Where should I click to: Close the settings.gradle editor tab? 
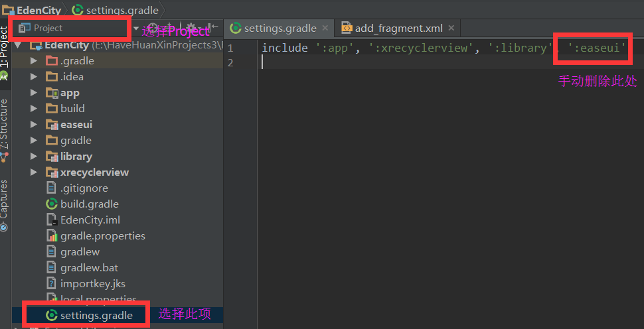[325, 28]
